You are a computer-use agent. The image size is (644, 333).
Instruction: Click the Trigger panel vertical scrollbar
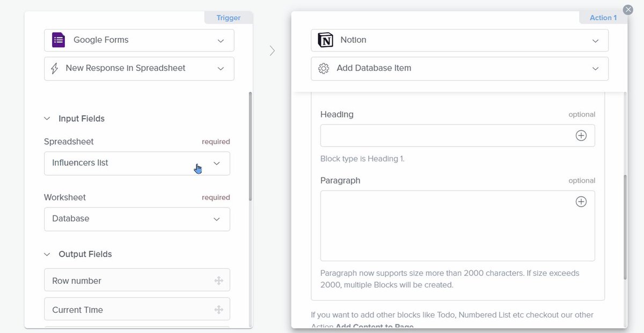coord(250,146)
